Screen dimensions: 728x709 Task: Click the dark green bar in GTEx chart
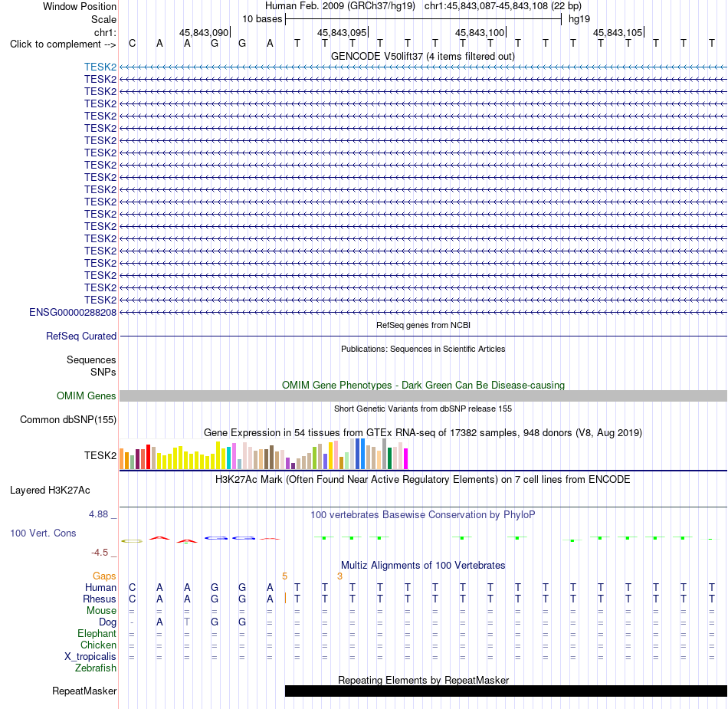pos(390,458)
